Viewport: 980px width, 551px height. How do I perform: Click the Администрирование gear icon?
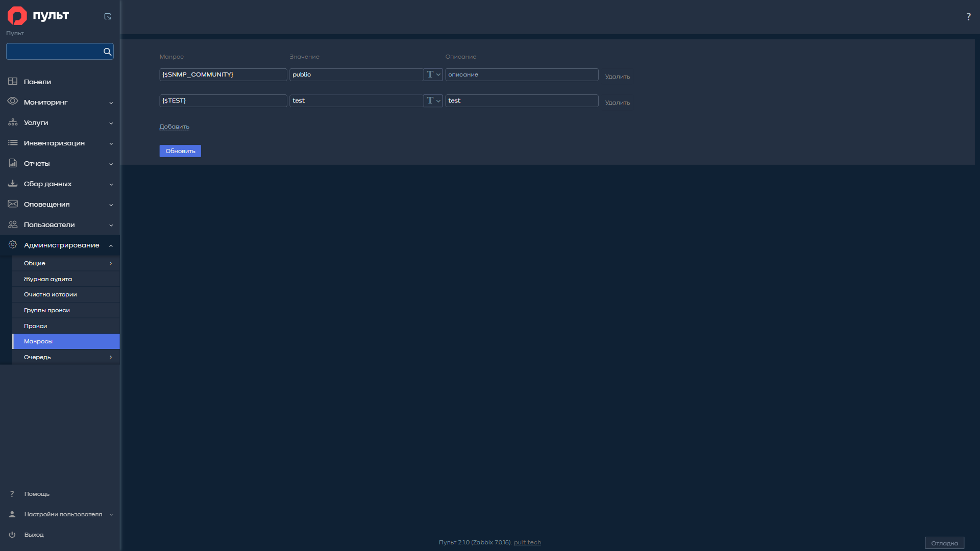[x=13, y=245]
